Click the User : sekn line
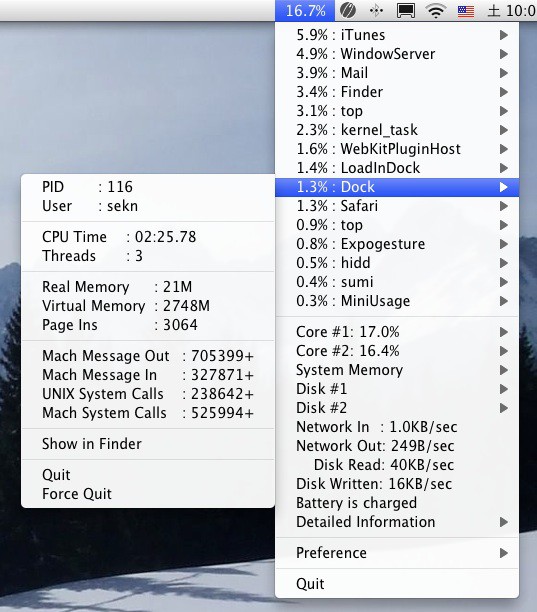537x612 pixels. pyautogui.click(x=148, y=206)
